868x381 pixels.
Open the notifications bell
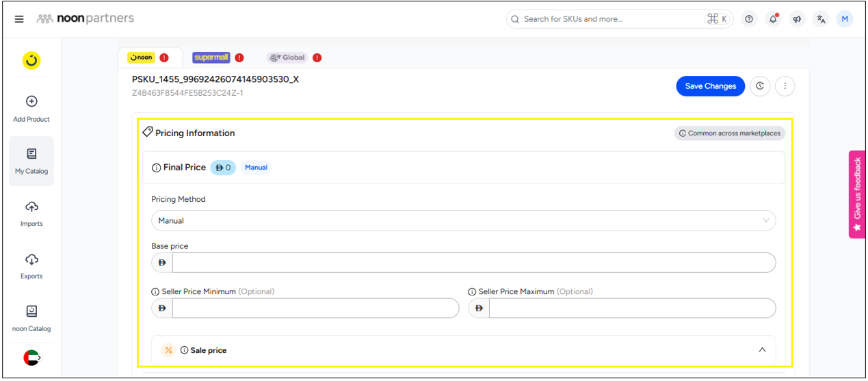[x=773, y=19]
